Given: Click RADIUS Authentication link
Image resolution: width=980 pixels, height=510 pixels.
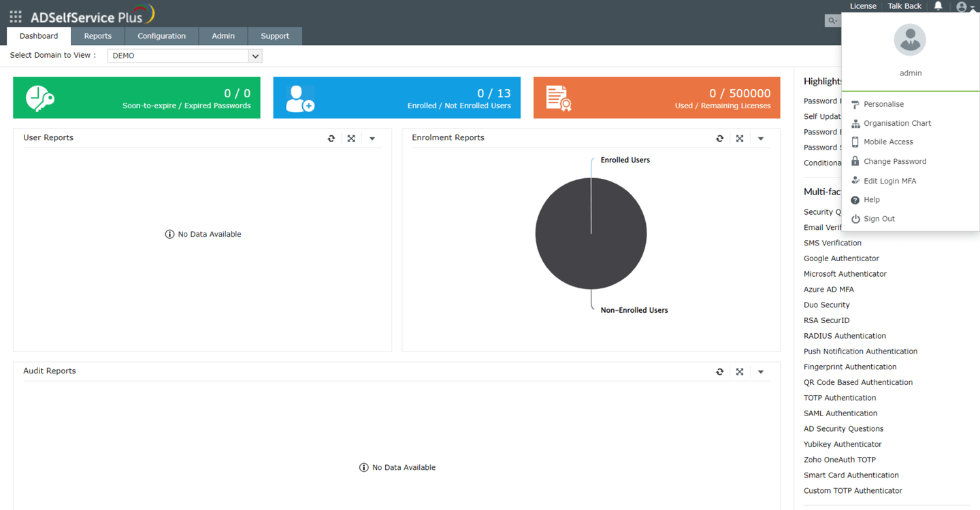Looking at the screenshot, I should (x=845, y=336).
